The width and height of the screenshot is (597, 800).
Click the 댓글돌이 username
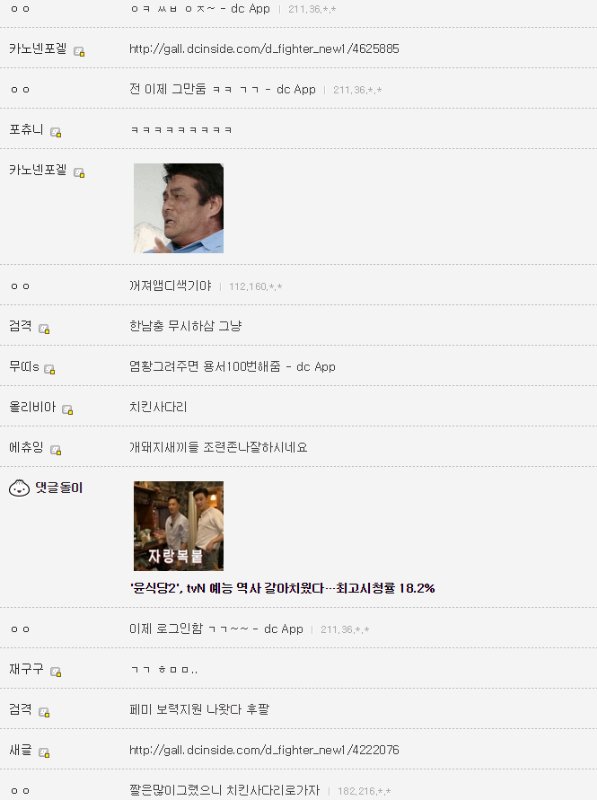[59, 488]
